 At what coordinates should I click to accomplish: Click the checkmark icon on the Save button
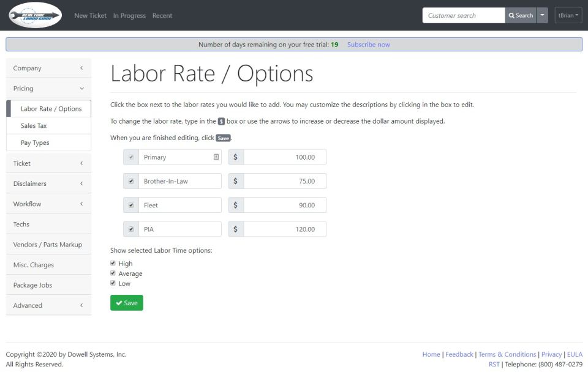[x=119, y=302]
